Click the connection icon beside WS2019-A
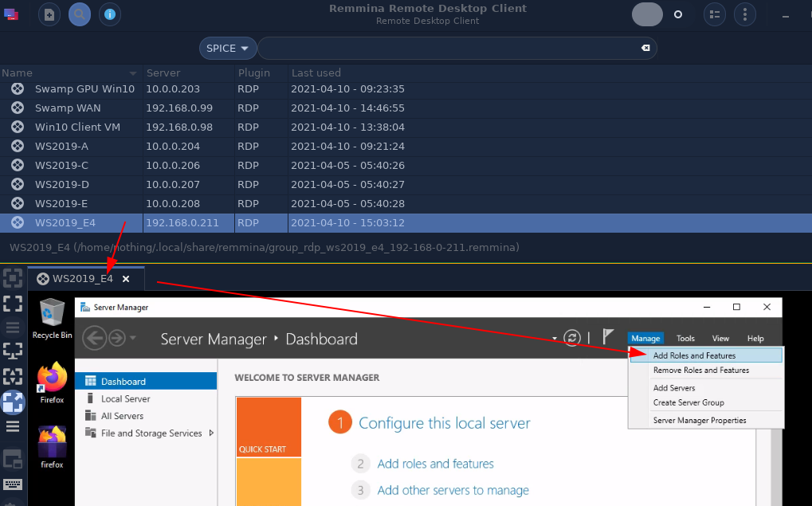The width and height of the screenshot is (812, 506). click(18, 147)
